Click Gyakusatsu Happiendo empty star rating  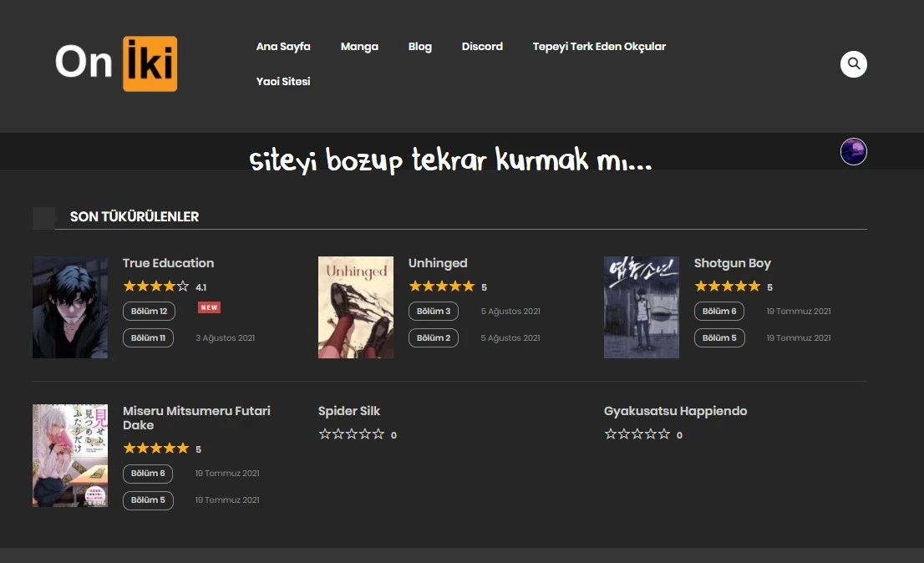pos(637,434)
